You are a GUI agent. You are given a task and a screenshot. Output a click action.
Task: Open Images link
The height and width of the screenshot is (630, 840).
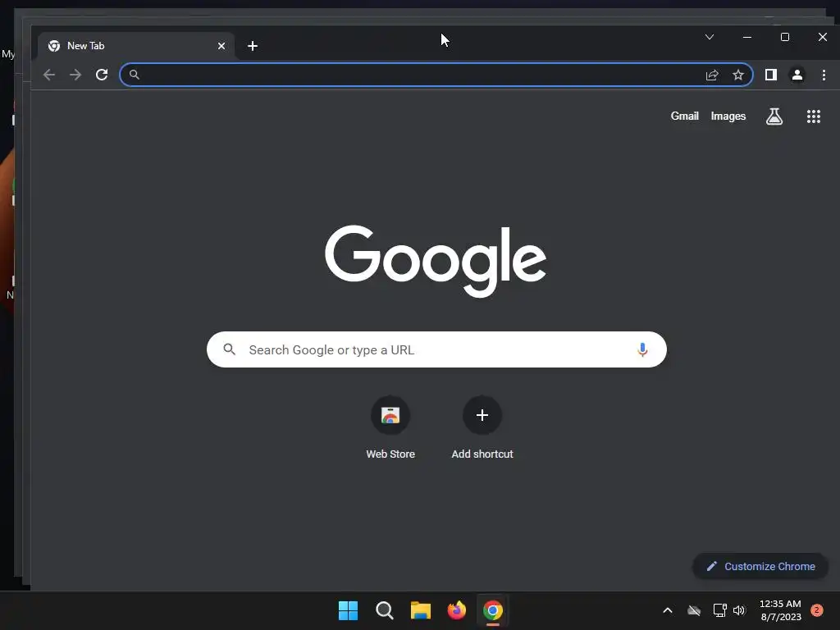pyautogui.click(x=728, y=116)
